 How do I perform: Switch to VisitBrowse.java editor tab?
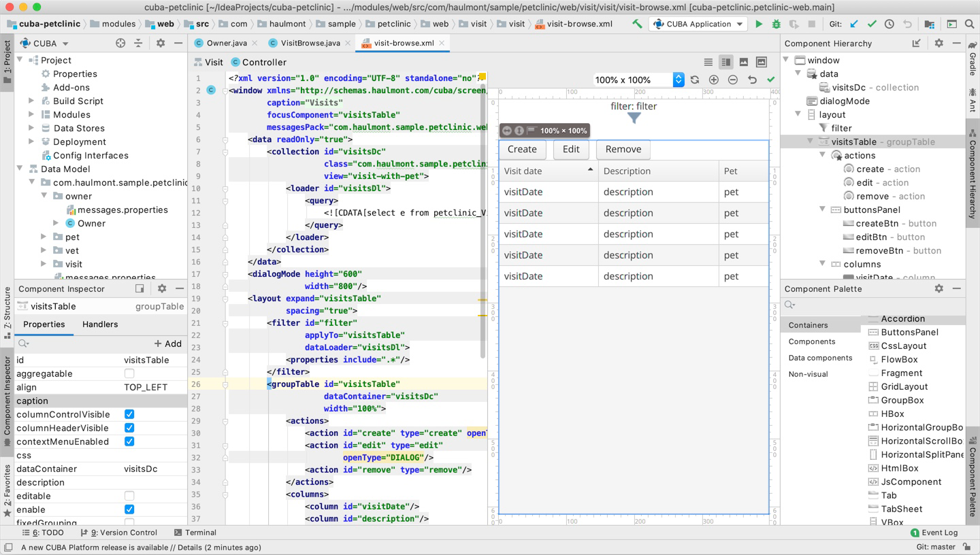[x=310, y=43]
